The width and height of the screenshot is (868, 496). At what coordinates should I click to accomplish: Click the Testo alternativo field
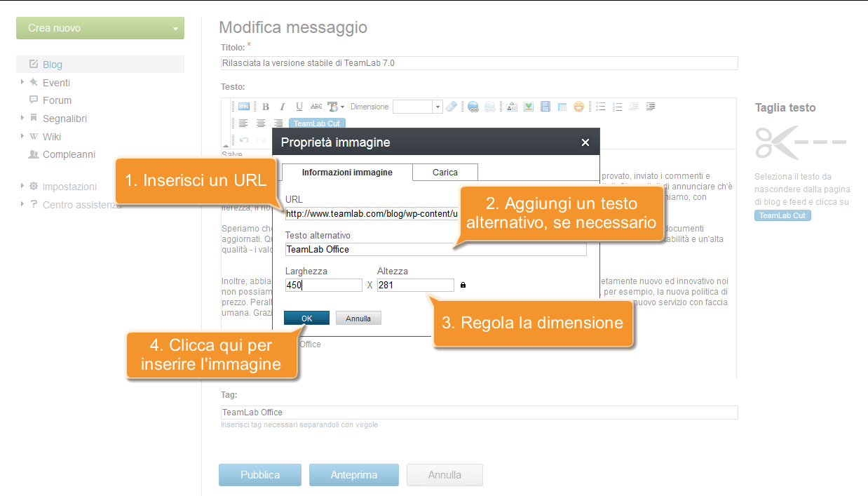point(435,249)
